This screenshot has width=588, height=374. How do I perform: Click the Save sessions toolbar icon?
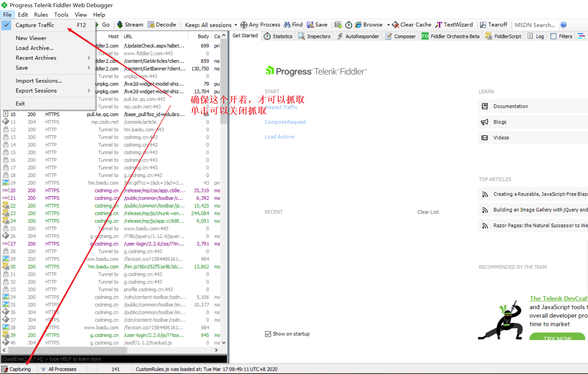(310, 25)
